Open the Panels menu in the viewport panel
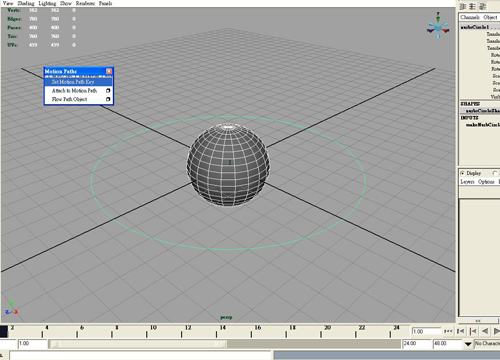Screen dimensions: 500x360 (105, 3)
